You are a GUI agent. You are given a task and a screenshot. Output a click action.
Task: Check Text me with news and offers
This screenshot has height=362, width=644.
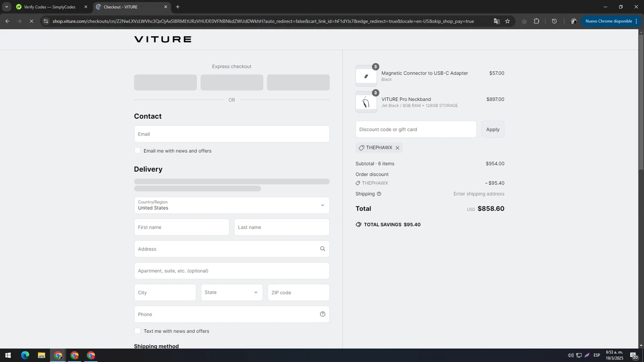coord(137,331)
